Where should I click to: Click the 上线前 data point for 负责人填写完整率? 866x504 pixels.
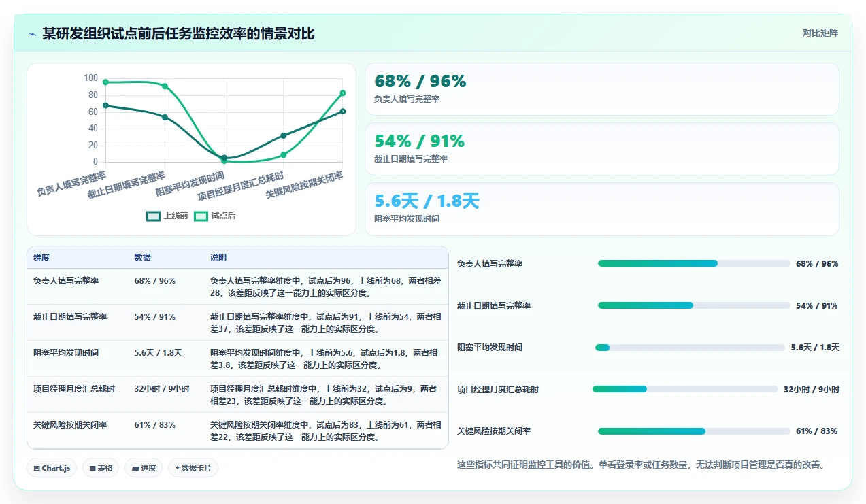point(105,105)
